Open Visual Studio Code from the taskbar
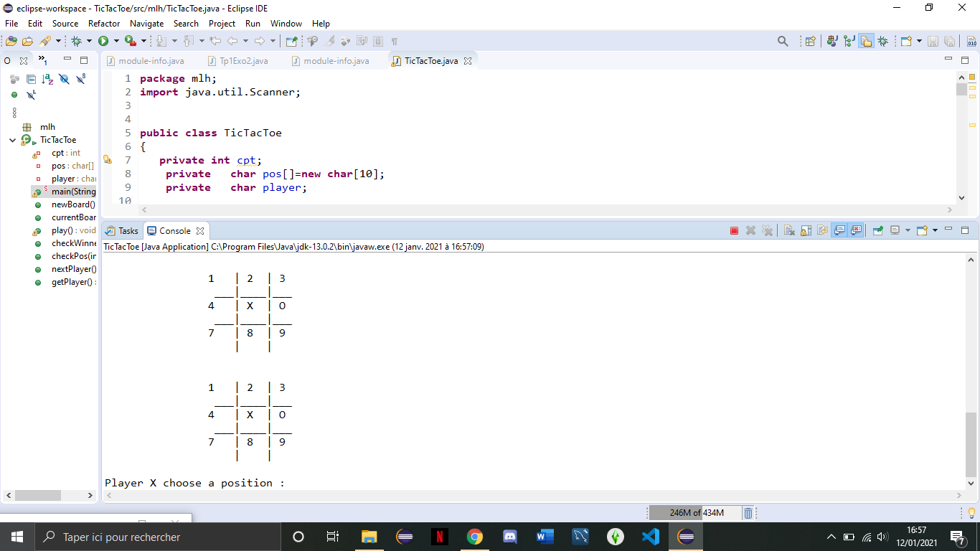Screen dimensions: 980x551 pyautogui.click(x=651, y=537)
